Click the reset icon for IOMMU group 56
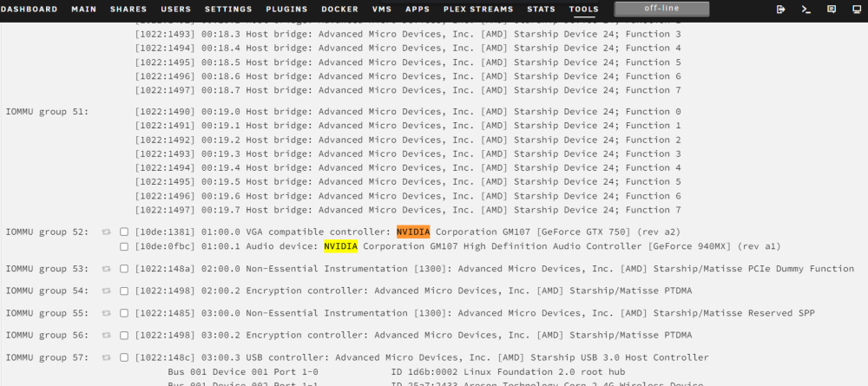868x386 pixels. pos(106,335)
